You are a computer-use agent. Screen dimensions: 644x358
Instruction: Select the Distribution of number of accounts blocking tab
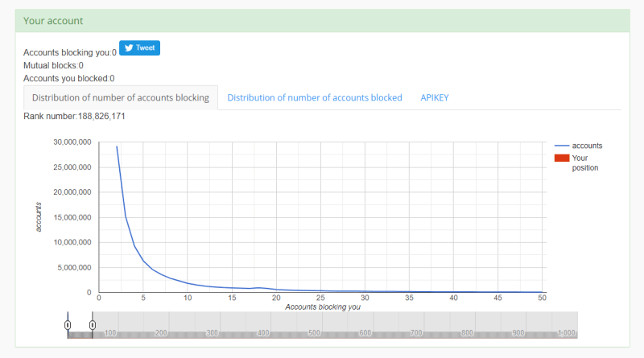coord(120,97)
